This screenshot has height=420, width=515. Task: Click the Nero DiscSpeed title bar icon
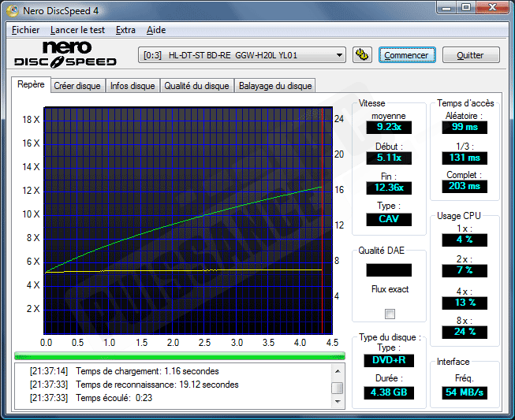click(x=11, y=10)
